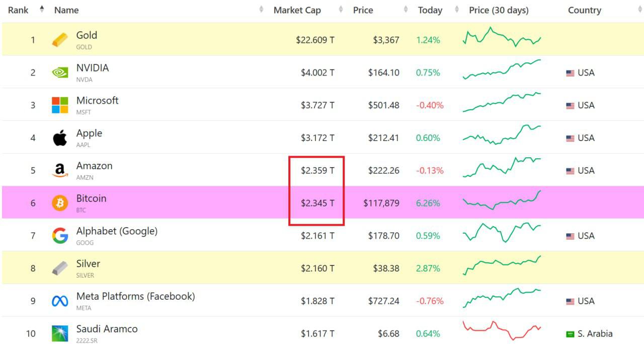The image size is (644, 344).
Task: Click the Saudi Arabia flag icon
Action: [x=571, y=334]
